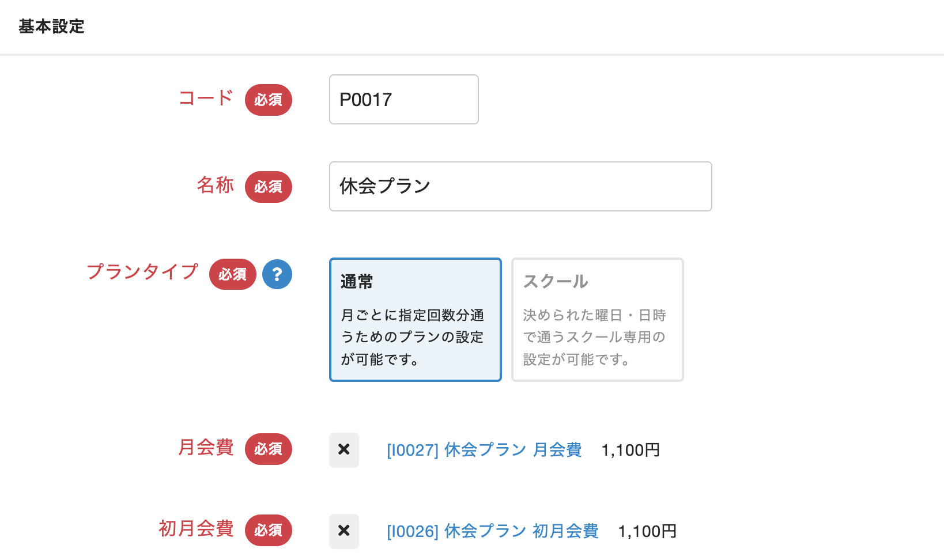Viewport: 944px width, 560px height.
Task: Click the red 名称 field label
Action: (x=215, y=185)
